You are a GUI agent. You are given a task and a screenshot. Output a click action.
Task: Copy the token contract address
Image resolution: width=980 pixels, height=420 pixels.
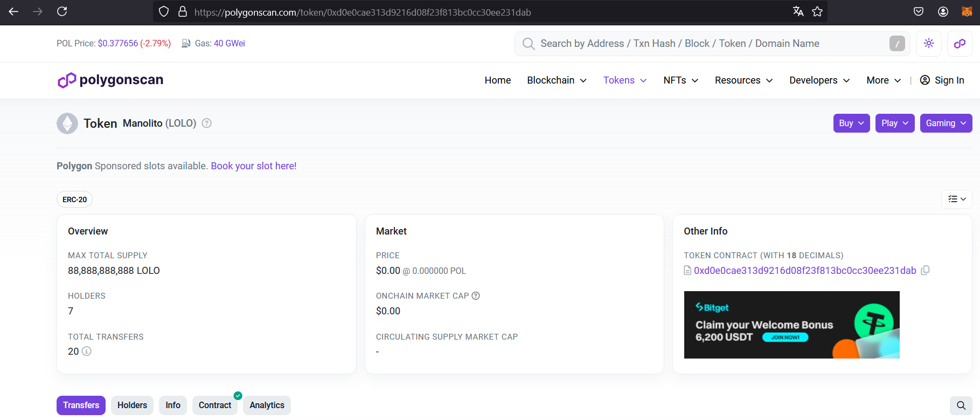tap(925, 270)
